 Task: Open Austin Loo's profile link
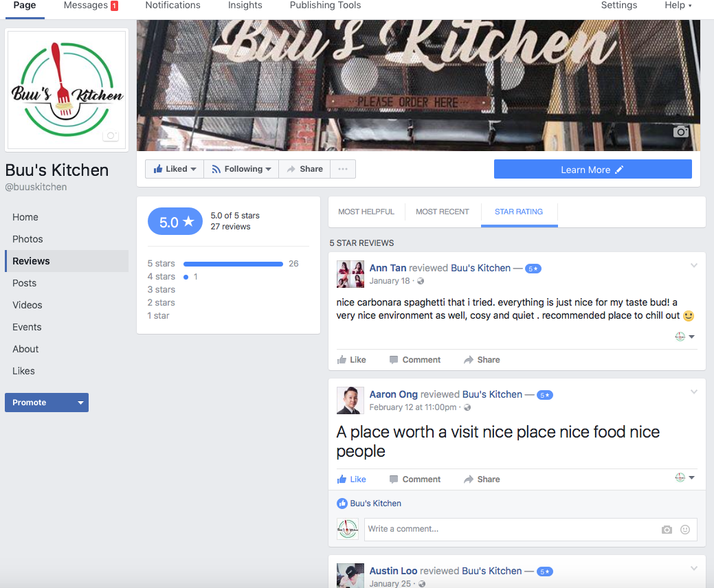(393, 571)
